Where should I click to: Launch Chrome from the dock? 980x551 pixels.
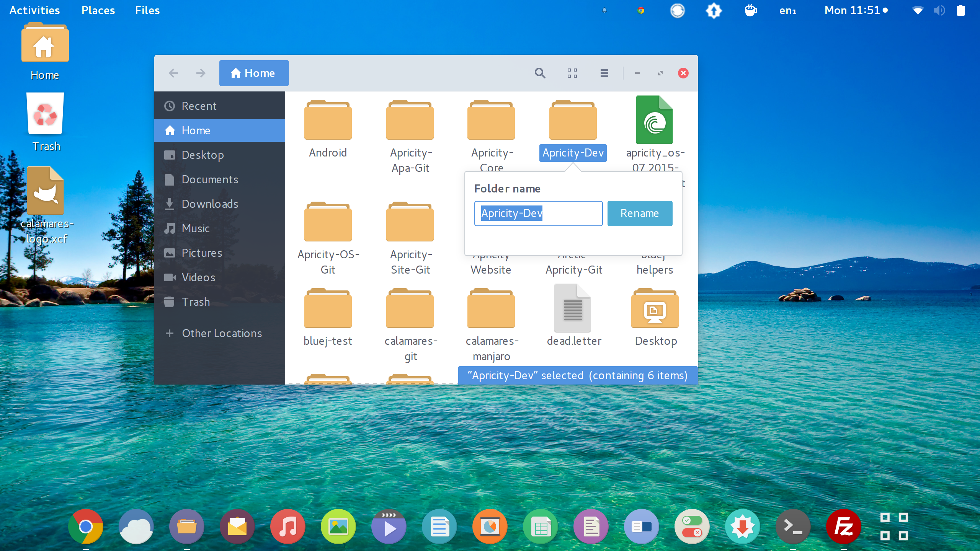click(86, 527)
